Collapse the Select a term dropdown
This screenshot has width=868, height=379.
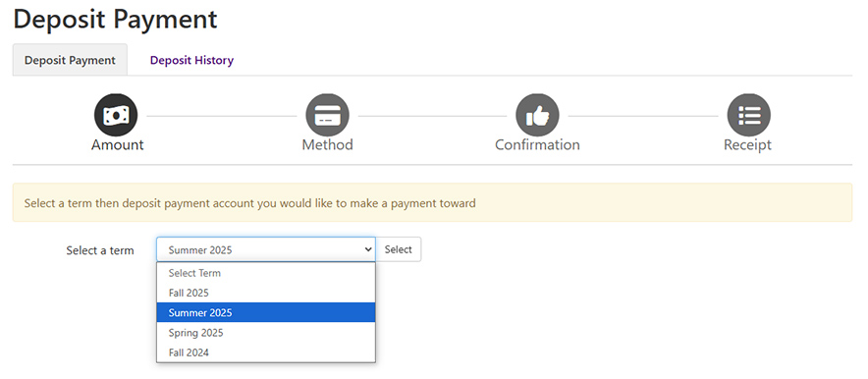pyautogui.click(x=266, y=249)
